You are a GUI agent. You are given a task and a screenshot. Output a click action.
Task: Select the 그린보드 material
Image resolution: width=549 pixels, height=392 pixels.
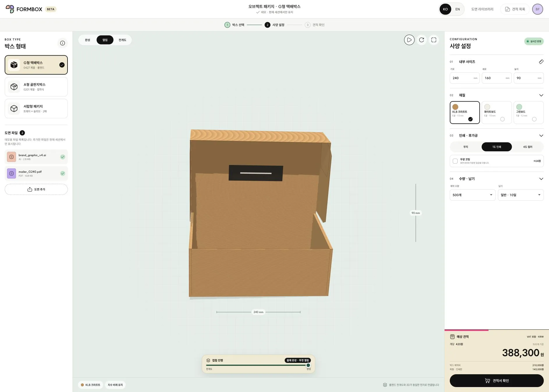[x=528, y=113]
